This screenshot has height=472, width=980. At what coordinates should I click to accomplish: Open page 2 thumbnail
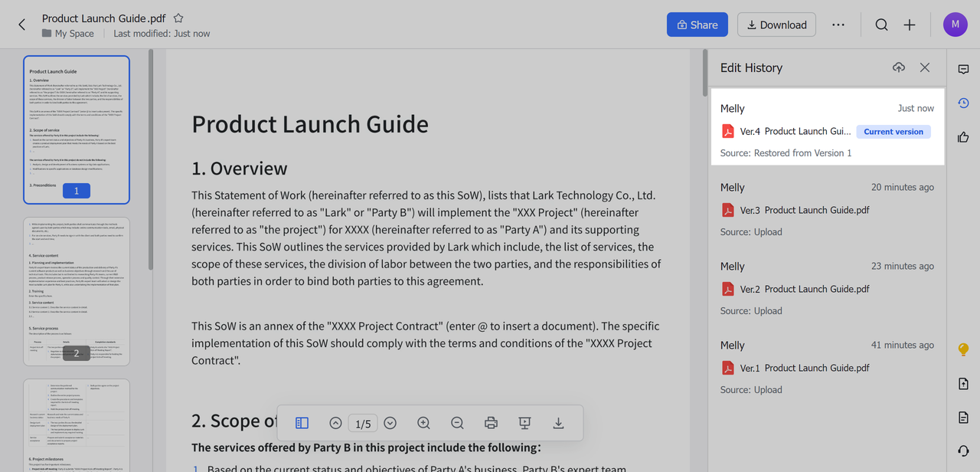pos(77,291)
